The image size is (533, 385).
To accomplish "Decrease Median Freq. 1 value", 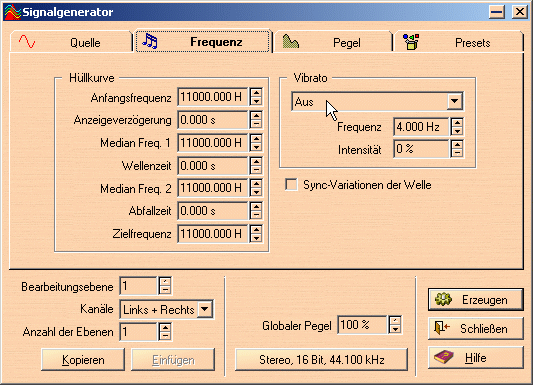I will point(256,147).
